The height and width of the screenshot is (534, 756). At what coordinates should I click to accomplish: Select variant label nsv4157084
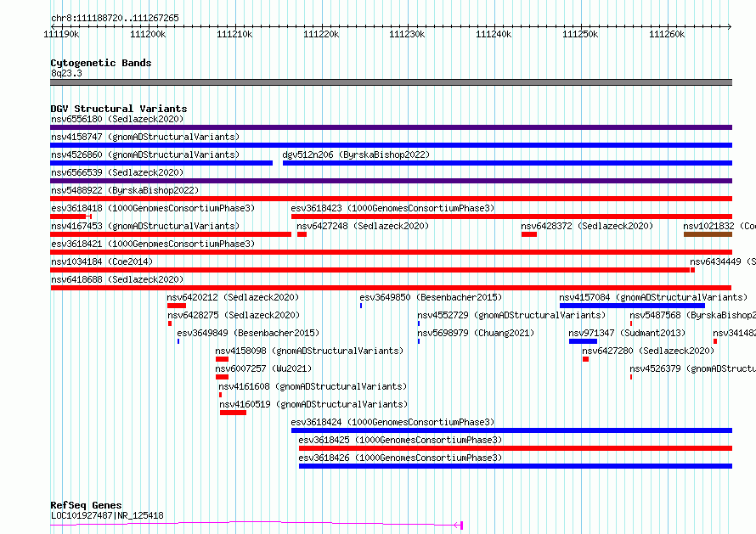tap(653, 297)
